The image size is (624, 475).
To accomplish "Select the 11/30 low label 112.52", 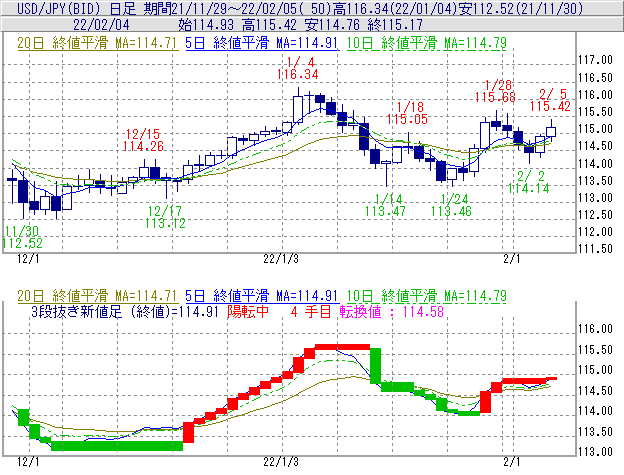I will point(22,243).
